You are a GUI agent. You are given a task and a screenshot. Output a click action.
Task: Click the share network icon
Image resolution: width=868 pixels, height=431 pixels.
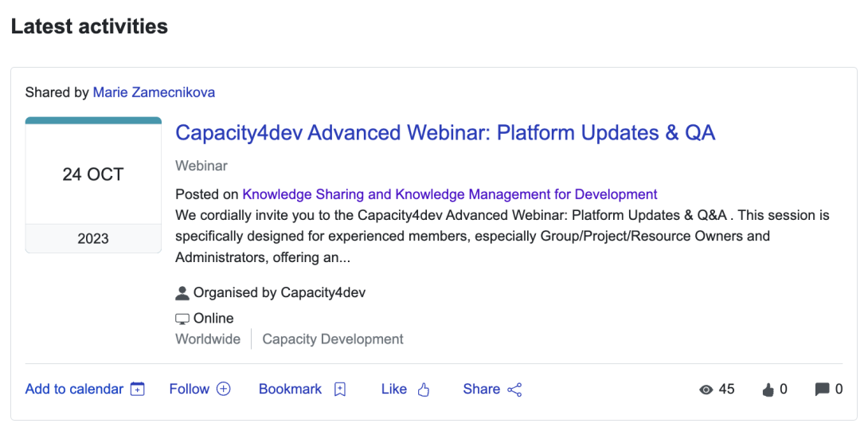(514, 390)
